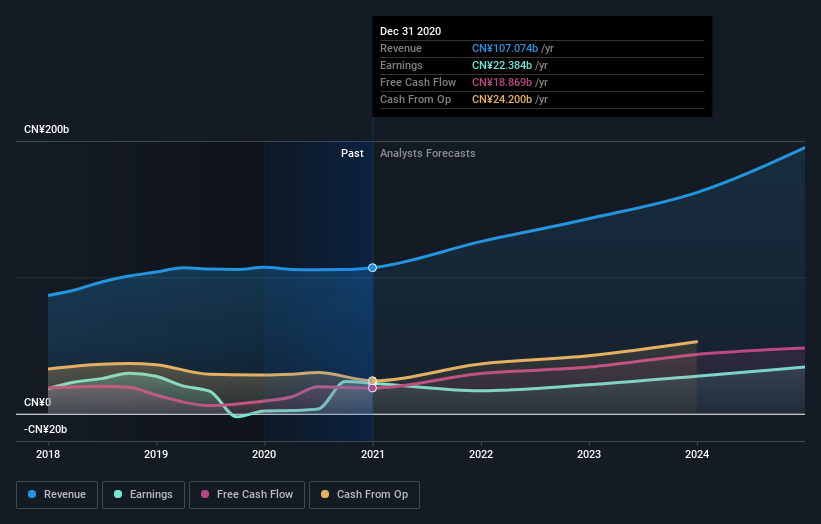The image size is (821, 524).
Task: Click the CN¥107.074b revenue value
Action: (505, 48)
